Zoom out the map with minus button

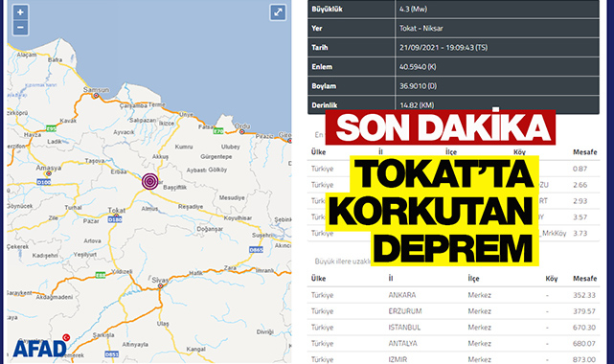(21, 28)
